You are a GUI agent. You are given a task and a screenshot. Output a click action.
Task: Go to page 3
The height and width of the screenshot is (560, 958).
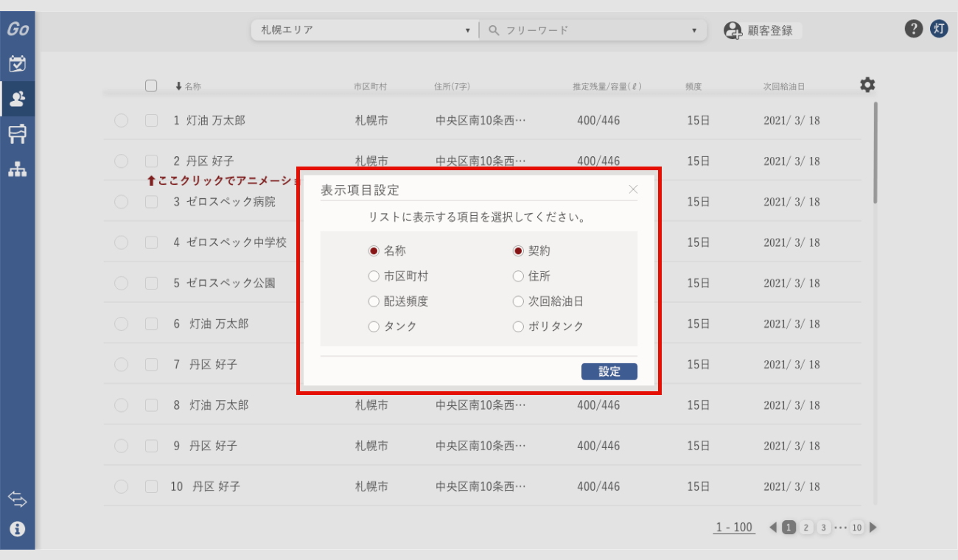point(824,528)
